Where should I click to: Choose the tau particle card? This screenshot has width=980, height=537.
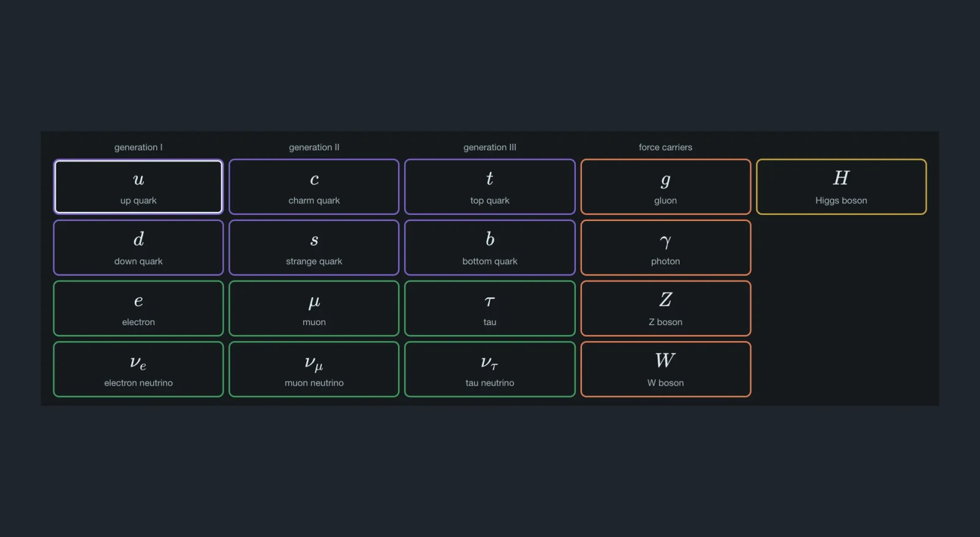(490, 308)
